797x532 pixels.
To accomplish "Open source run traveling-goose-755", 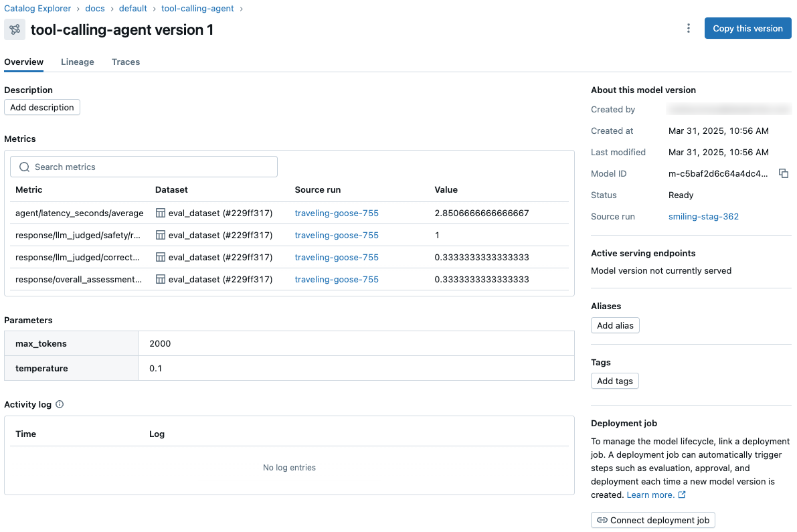I will pos(336,213).
